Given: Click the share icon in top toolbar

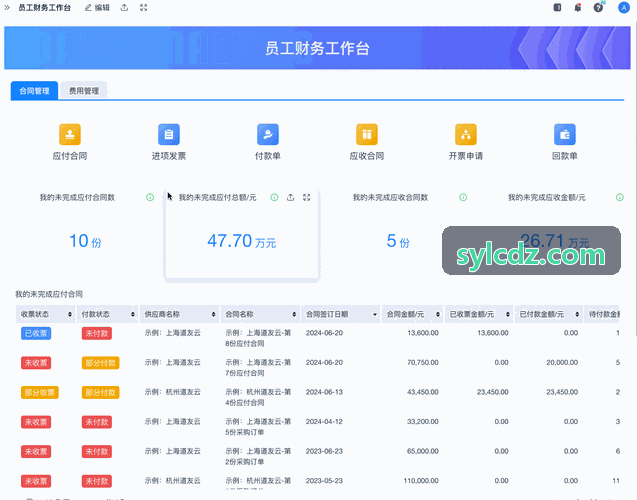Looking at the screenshot, I should 124,7.
